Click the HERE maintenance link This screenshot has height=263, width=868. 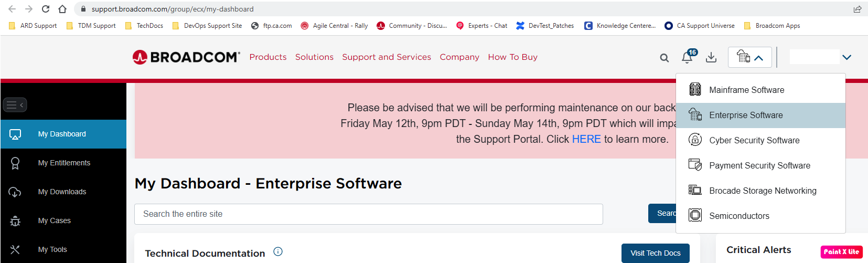coord(586,139)
